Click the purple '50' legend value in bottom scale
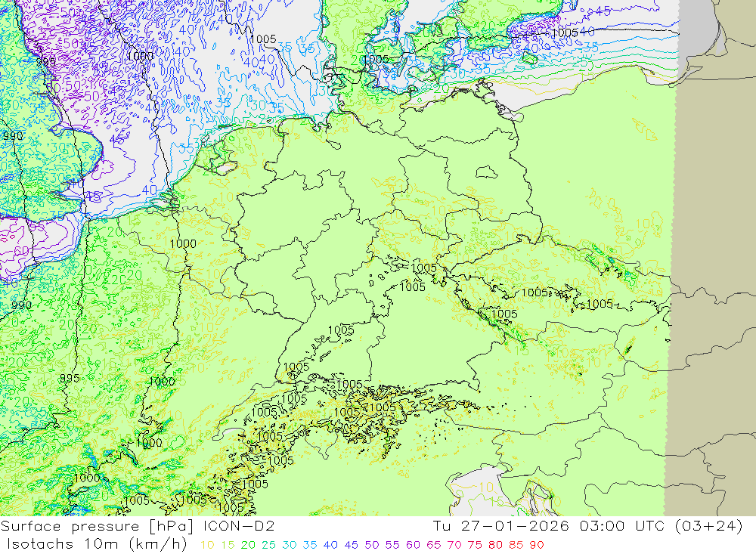 [x=372, y=546]
